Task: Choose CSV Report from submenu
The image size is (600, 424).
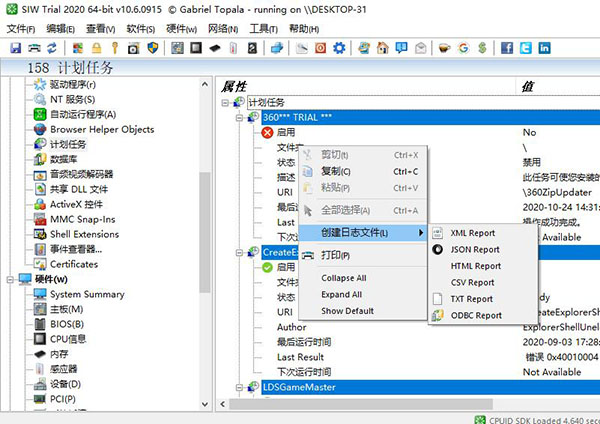Action: coord(483,282)
